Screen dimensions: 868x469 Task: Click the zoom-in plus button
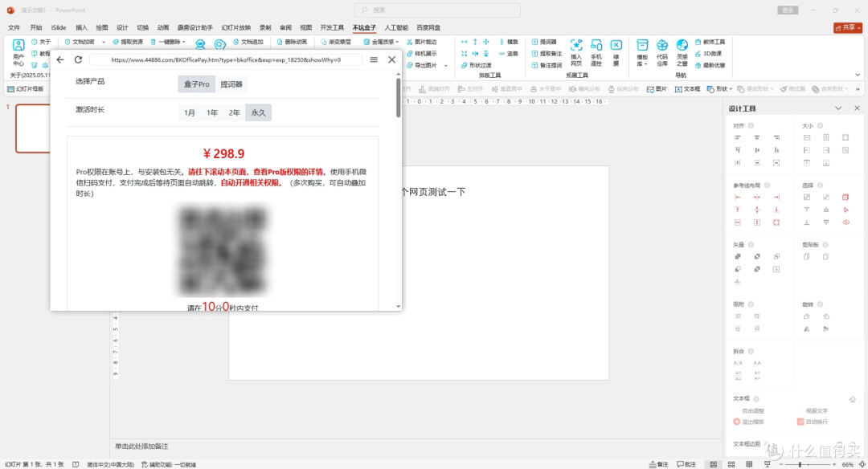pyautogui.click(x=835, y=464)
